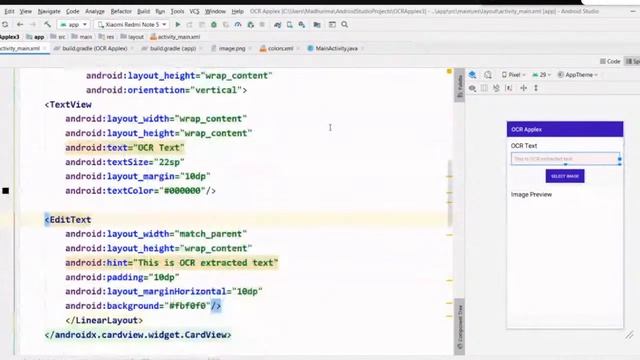Click the editor vertical scrollbar thumb

450,193
